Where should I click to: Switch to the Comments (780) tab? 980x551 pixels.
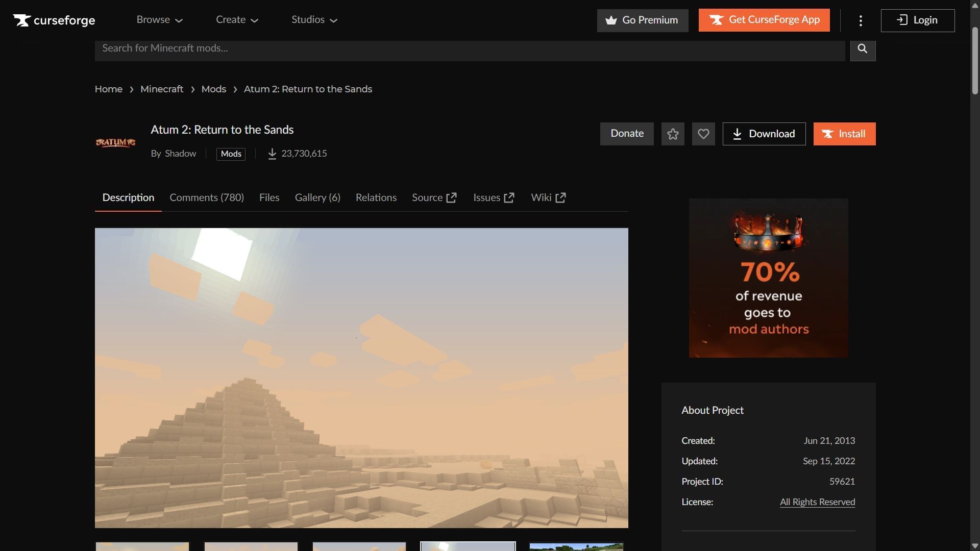tap(207, 197)
